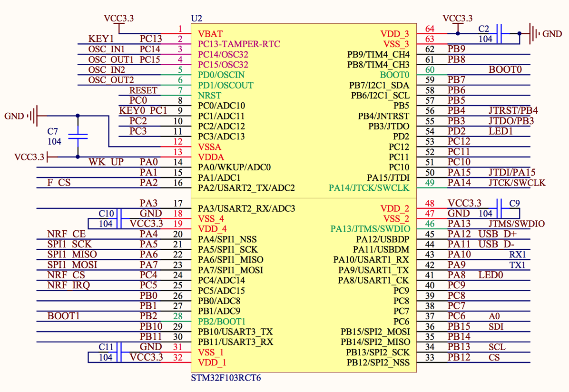
Task: Select capacitor C11 symbol
Action: (x=119, y=352)
